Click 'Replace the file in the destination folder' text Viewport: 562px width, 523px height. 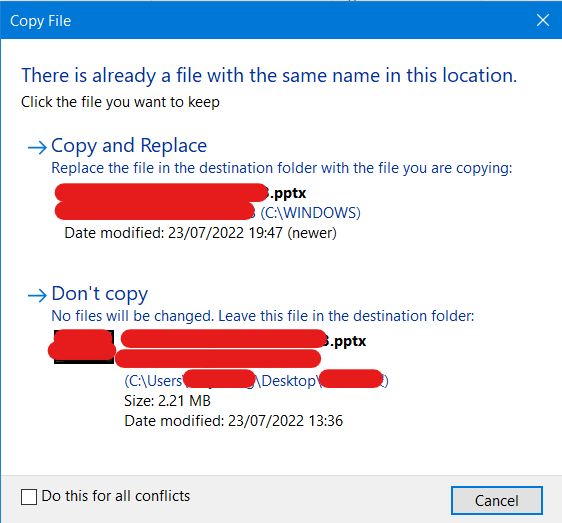pyautogui.click(x=282, y=168)
